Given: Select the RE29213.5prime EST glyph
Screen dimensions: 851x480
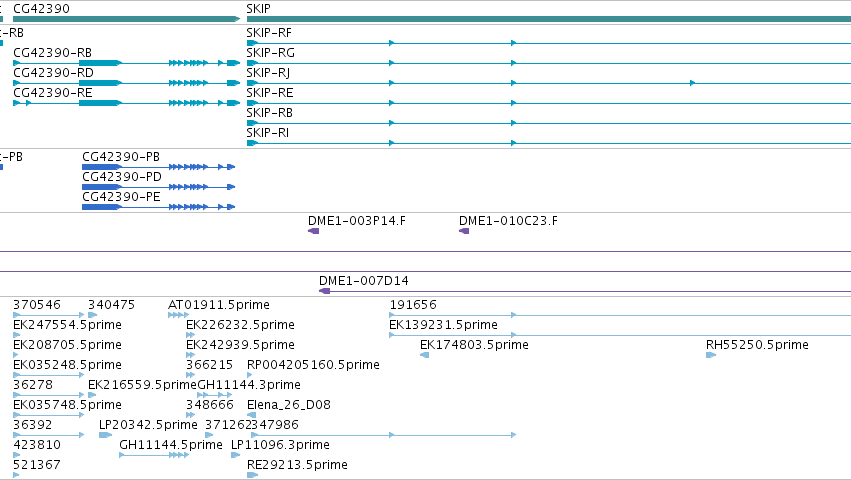Looking at the screenshot, I should (252, 475).
